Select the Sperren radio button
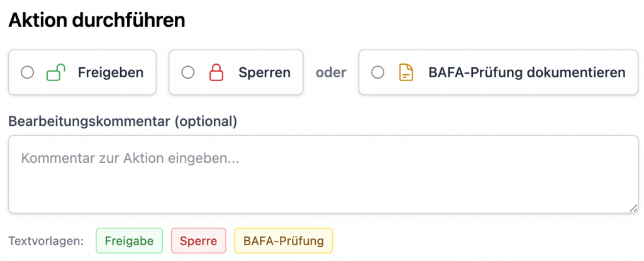Viewport: 644px width, 261px height. point(188,73)
